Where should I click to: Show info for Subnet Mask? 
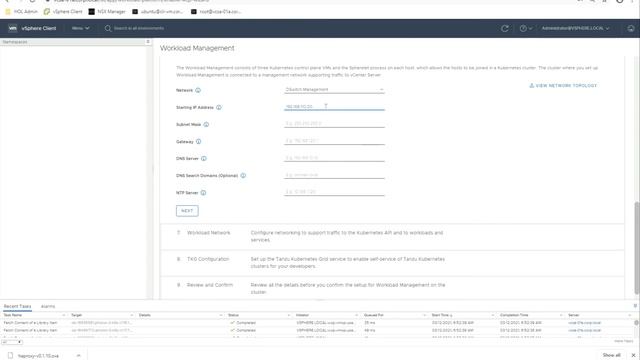tap(206, 124)
